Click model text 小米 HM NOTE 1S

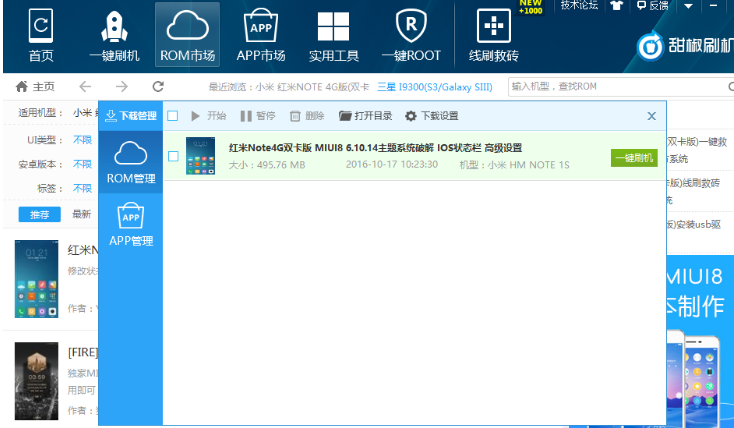528,165
